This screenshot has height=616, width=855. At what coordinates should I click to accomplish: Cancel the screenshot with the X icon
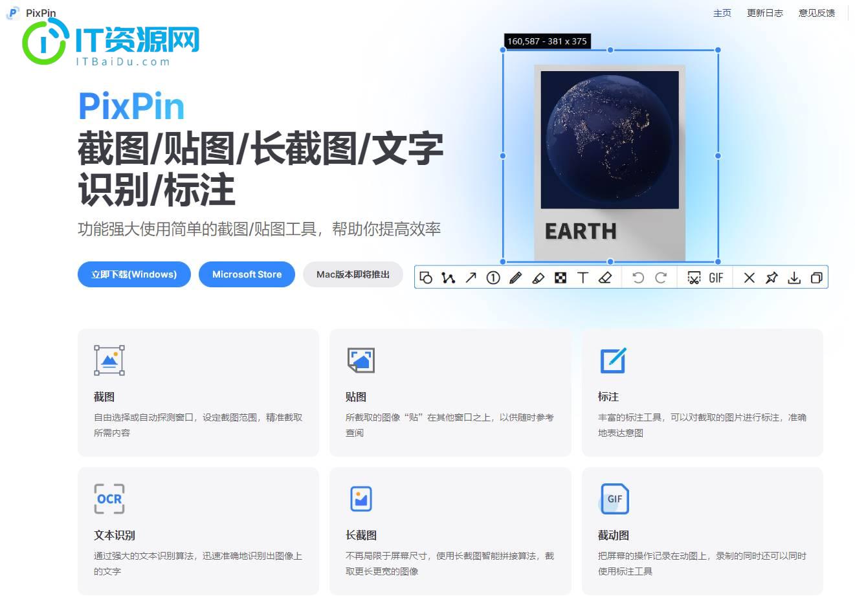(750, 278)
